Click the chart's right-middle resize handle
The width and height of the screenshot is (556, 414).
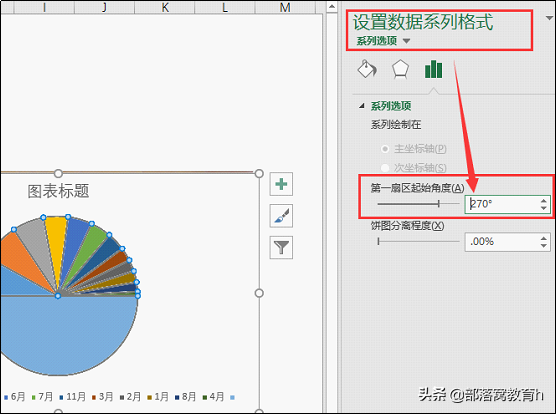point(259,293)
